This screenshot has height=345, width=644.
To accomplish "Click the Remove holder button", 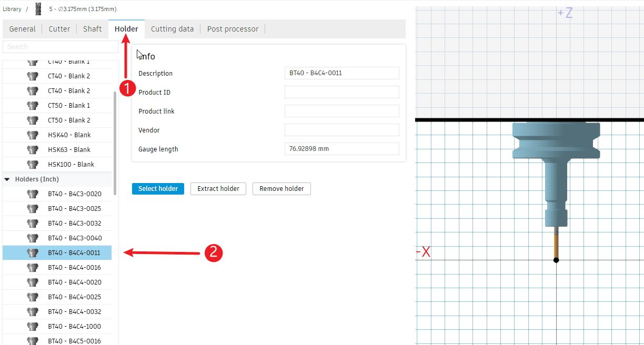I will (281, 189).
